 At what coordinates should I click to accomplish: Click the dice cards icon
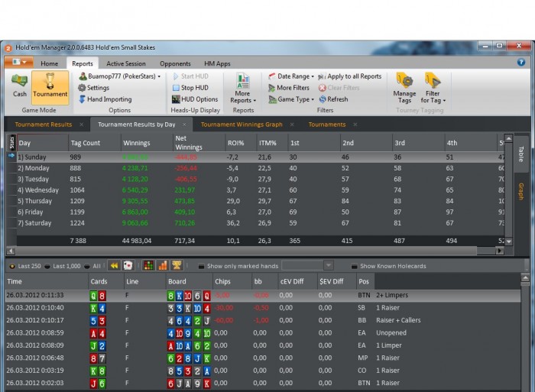coord(128,265)
